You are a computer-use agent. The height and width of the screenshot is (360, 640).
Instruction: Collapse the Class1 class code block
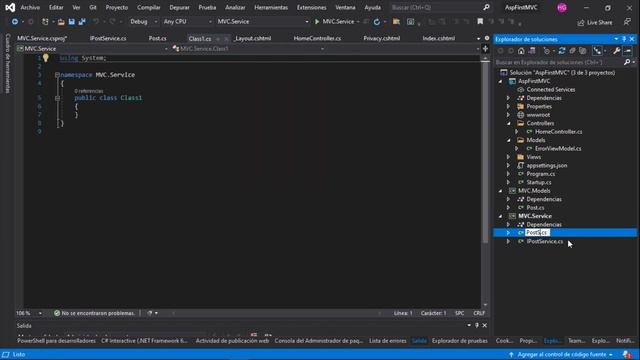(x=57, y=98)
